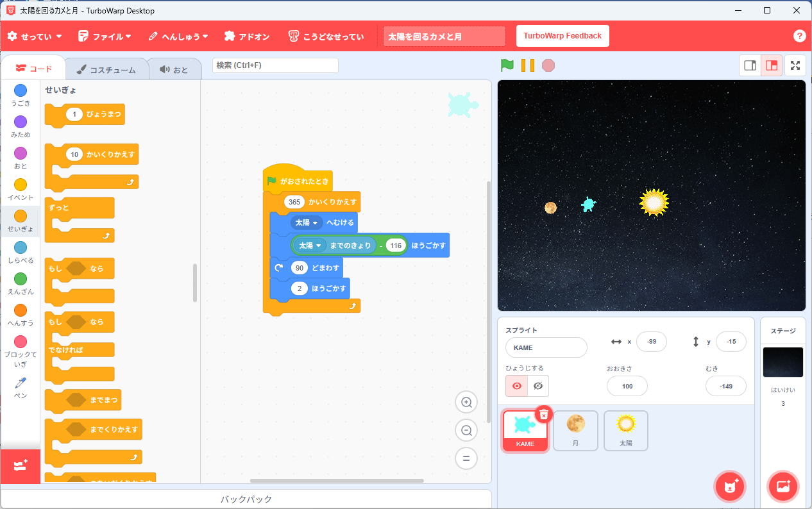Open the アドオン addons menu item

tap(247, 37)
